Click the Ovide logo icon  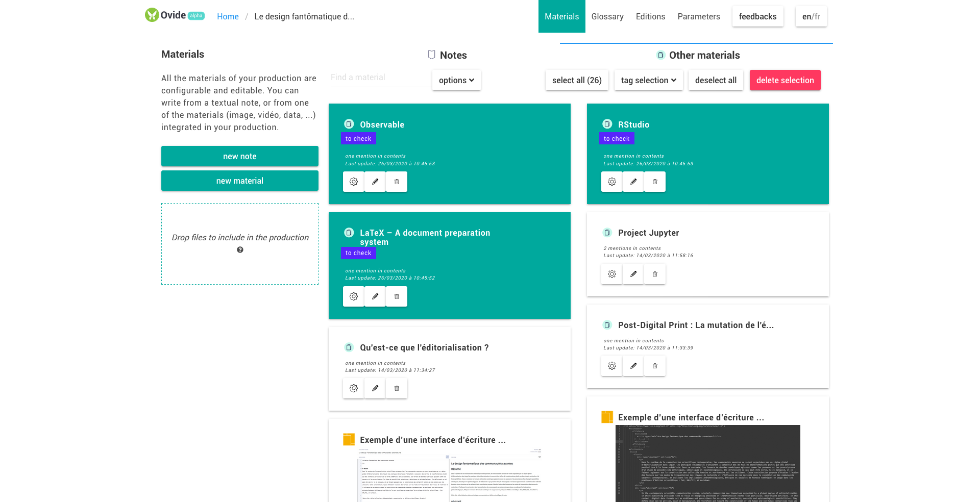[x=152, y=15]
